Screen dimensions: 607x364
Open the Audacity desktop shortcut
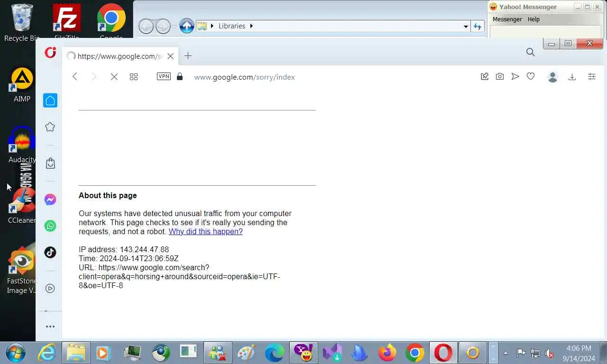click(x=22, y=145)
